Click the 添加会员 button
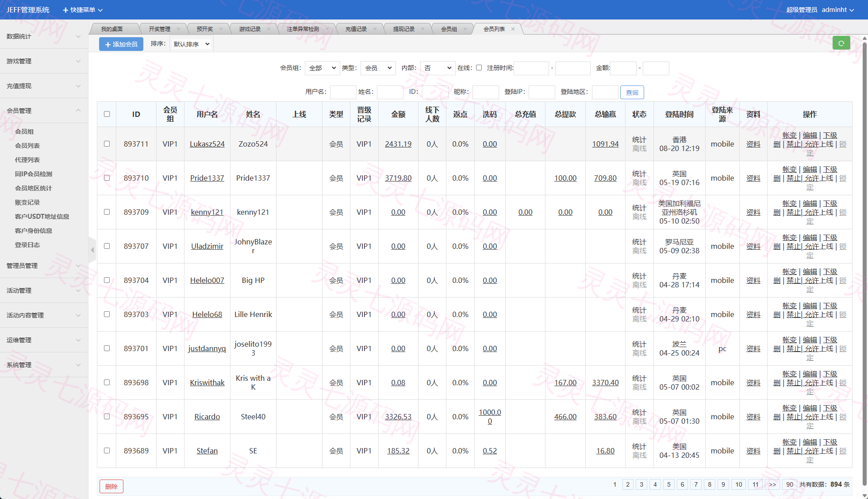 coord(121,44)
